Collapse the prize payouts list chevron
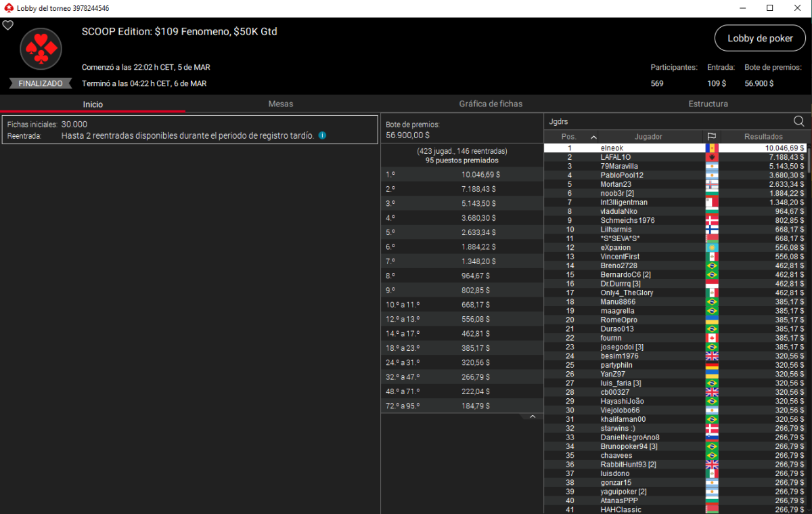The width and height of the screenshot is (812, 514). [x=532, y=417]
